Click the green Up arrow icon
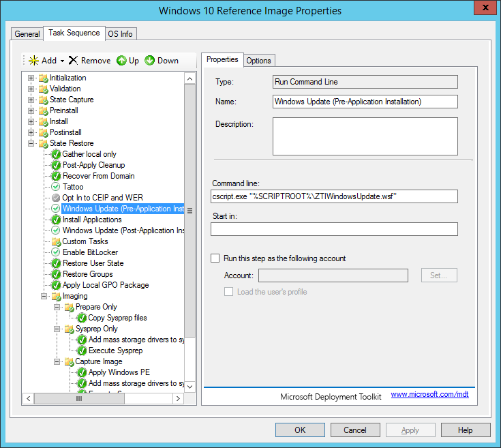 point(121,61)
